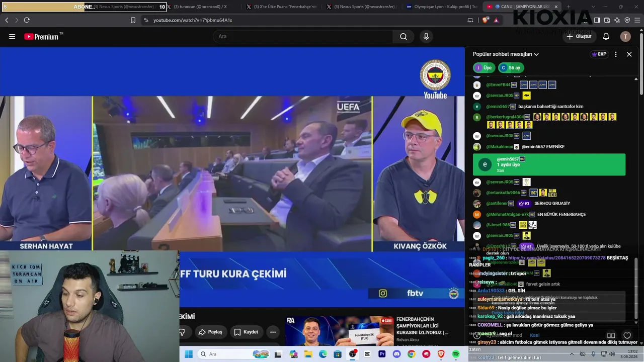
Task: Open a new browser tab
Action: (x=569, y=7)
